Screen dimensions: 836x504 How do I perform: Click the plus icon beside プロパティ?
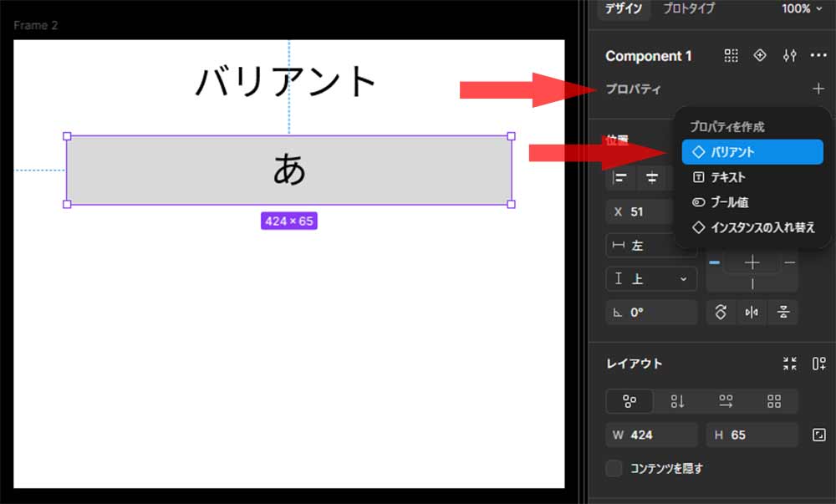click(x=818, y=89)
